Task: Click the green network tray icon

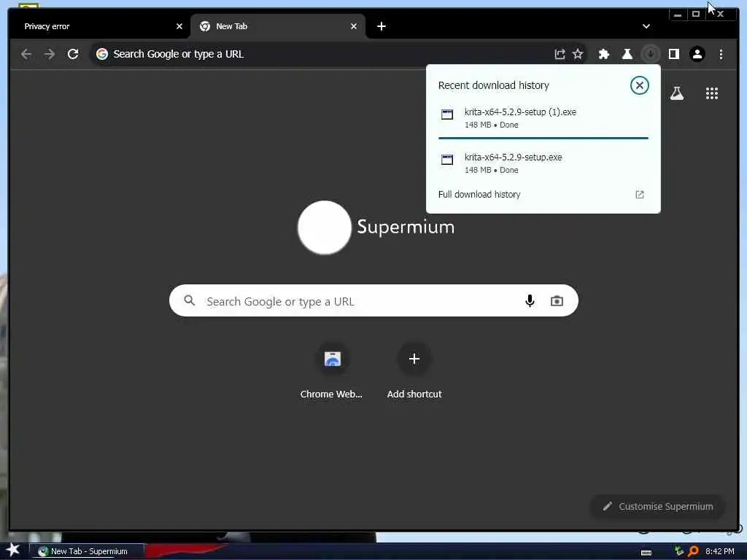Action: point(679,551)
